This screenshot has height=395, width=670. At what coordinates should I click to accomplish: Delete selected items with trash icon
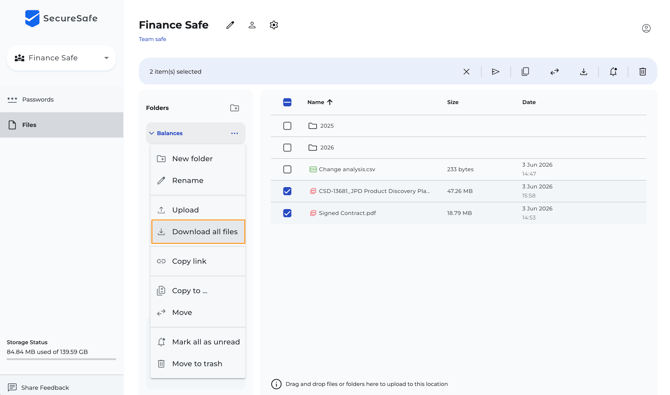click(642, 71)
